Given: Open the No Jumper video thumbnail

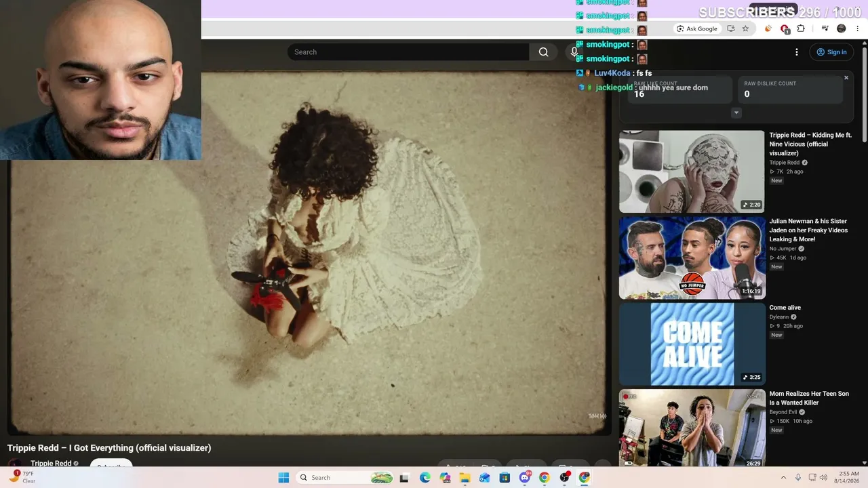Looking at the screenshot, I should (692, 258).
